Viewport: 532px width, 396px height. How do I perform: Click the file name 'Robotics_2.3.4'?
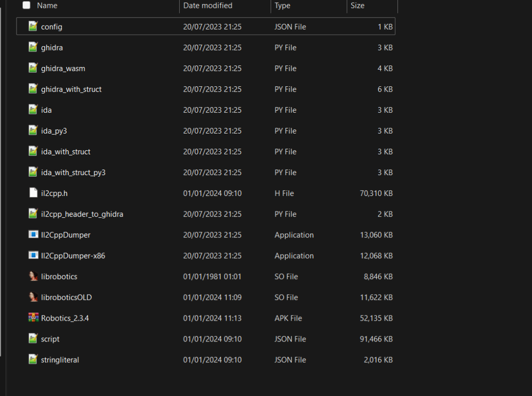click(65, 318)
